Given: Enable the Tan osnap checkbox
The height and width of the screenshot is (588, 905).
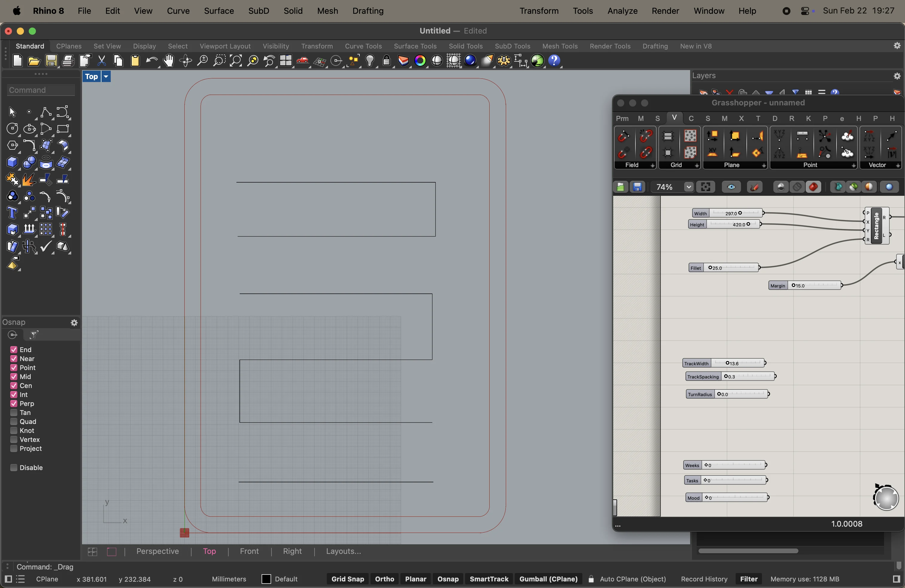Looking at the screenshot, I should click(14, 413).
